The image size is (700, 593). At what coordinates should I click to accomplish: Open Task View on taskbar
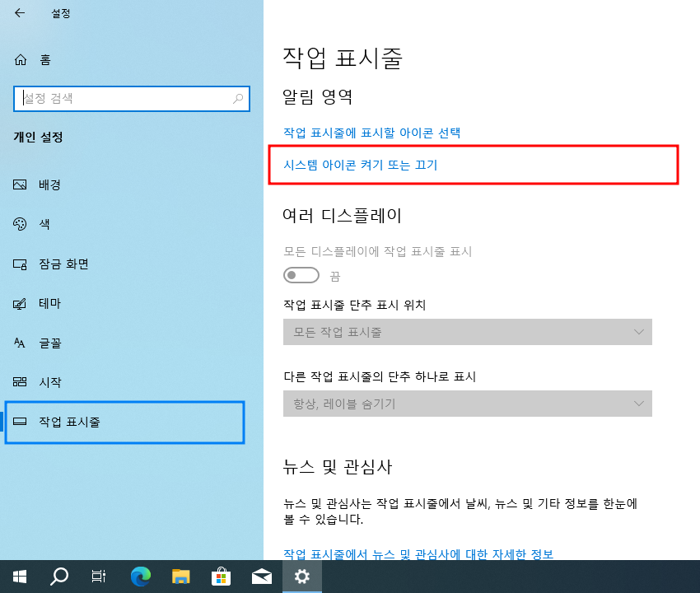coord(98,577)
